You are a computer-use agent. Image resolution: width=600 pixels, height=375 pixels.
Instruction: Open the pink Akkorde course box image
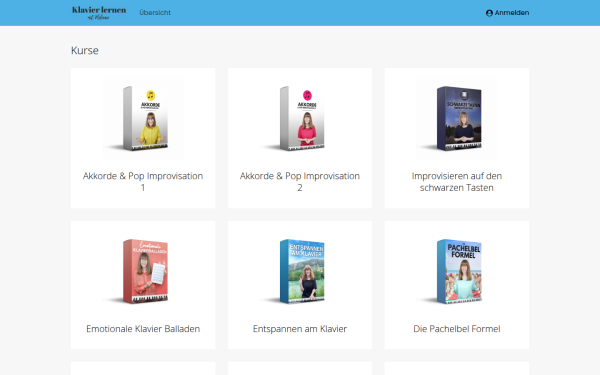[300, 118]
